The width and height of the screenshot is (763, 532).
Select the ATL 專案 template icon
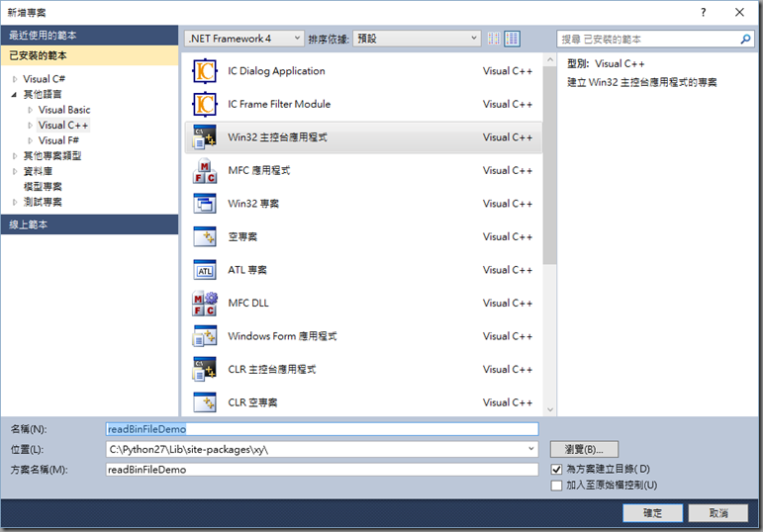(205, 270)
